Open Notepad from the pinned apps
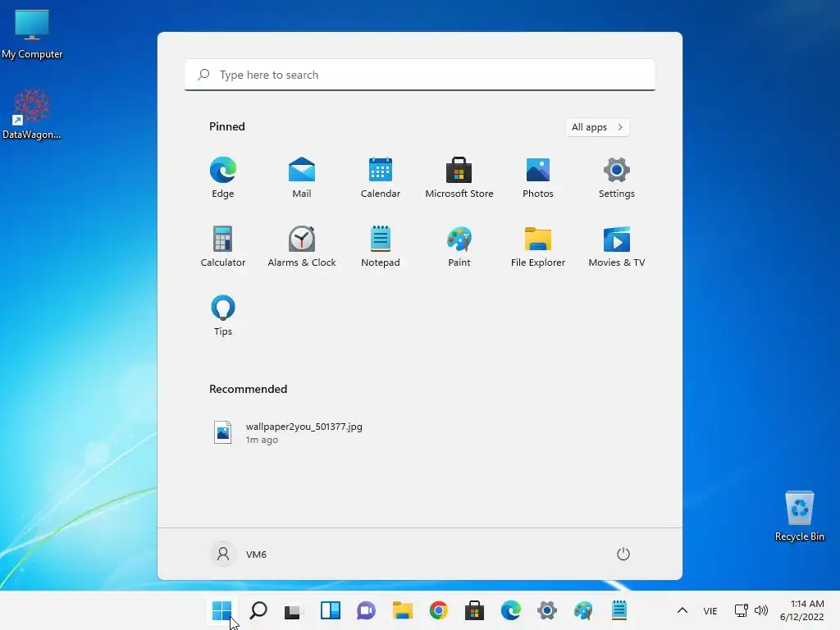The image size is (840, 630). [x=381, y=246]
